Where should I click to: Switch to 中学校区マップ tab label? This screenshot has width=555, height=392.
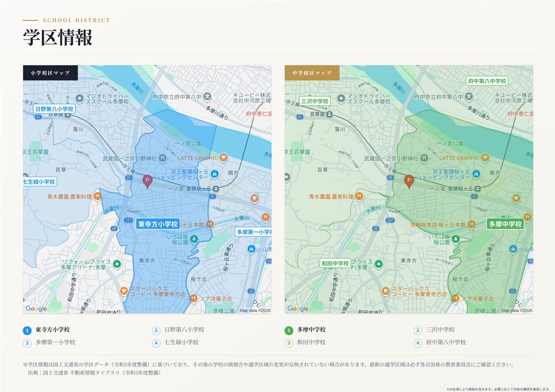(312, 73)
